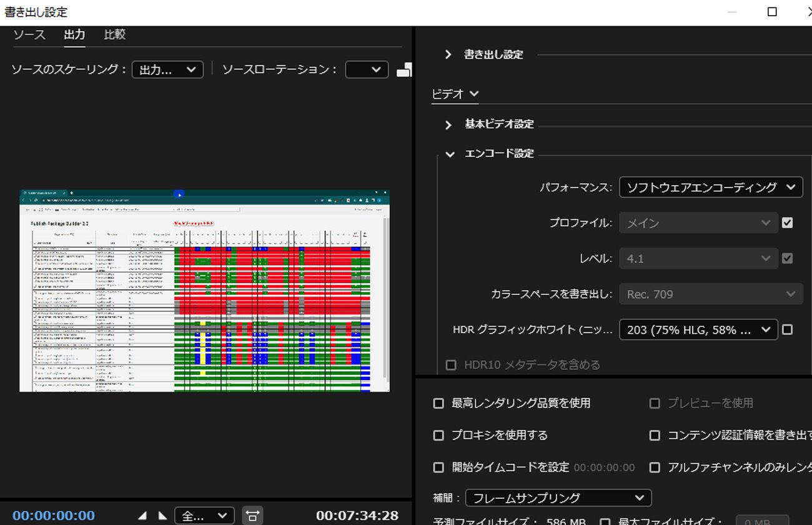Screen dimensions: 812x525
Task: Toggle the crop output icon in the bottom bar
Action: click(252, 515)
